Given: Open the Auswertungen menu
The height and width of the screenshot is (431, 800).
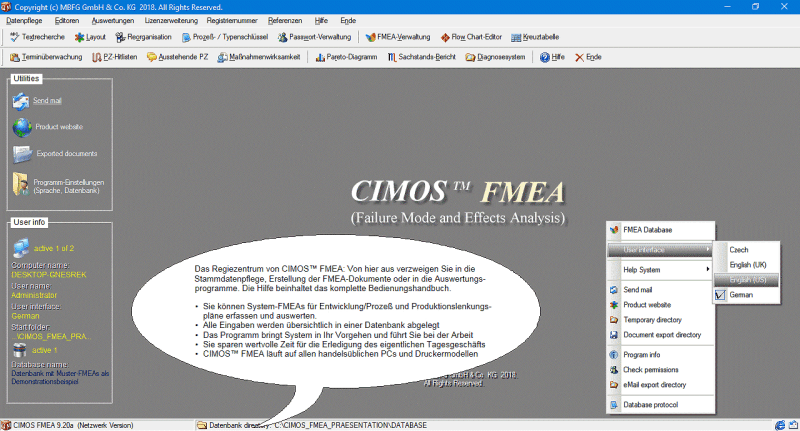Looking at the screenshot, I should pyautogui.click(x=113, y=20).
